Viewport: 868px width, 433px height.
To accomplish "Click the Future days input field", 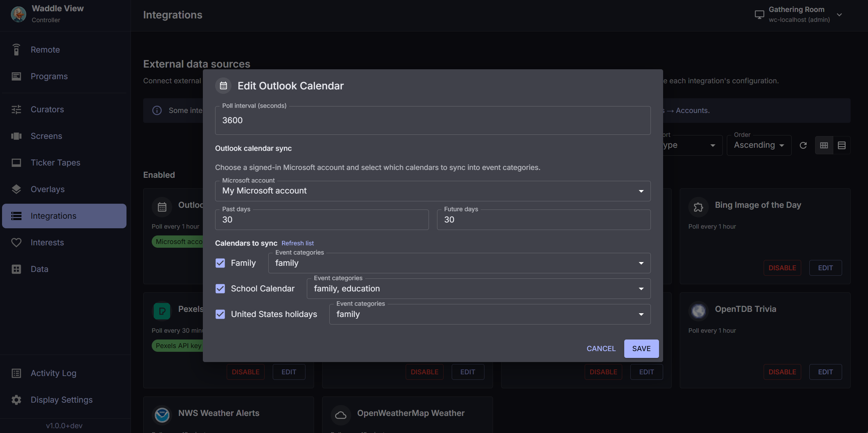I will coord(544,220).
